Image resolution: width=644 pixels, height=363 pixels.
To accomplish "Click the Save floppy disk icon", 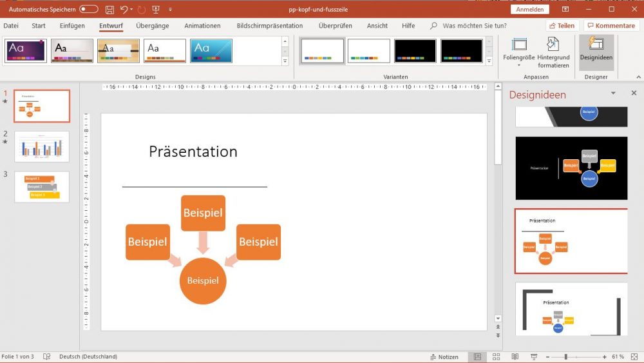I will pyautogui.click(x=109, y=10).
